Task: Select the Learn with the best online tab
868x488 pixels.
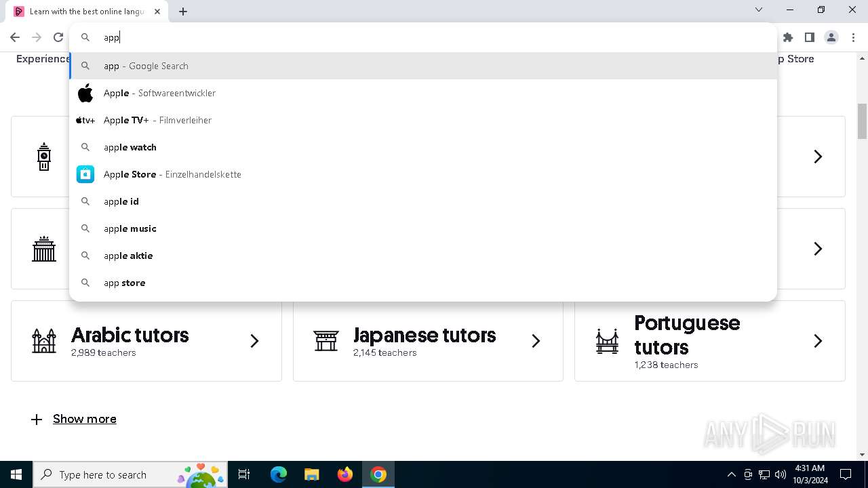Action: click(x=87, y=12)
